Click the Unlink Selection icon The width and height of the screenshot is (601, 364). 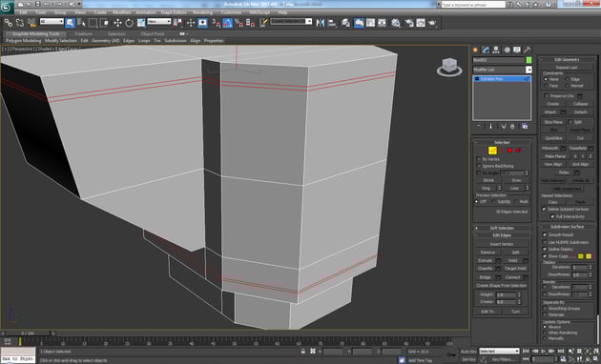19,23
